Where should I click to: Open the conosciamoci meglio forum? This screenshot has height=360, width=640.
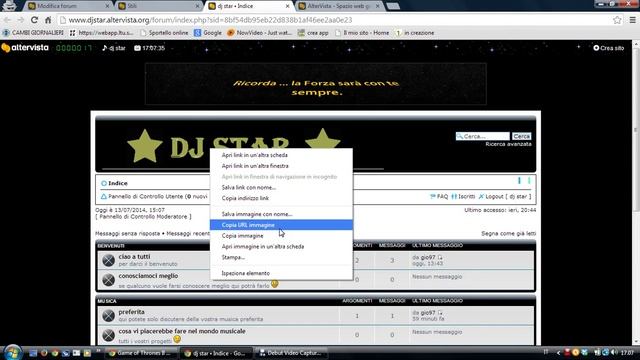pos(149,276)
